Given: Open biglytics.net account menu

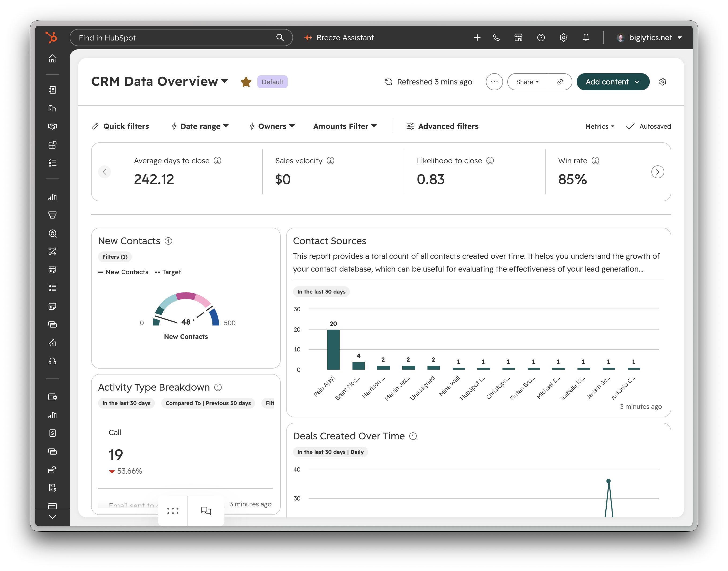Looking at the screenshot, I should coord(649,38).
